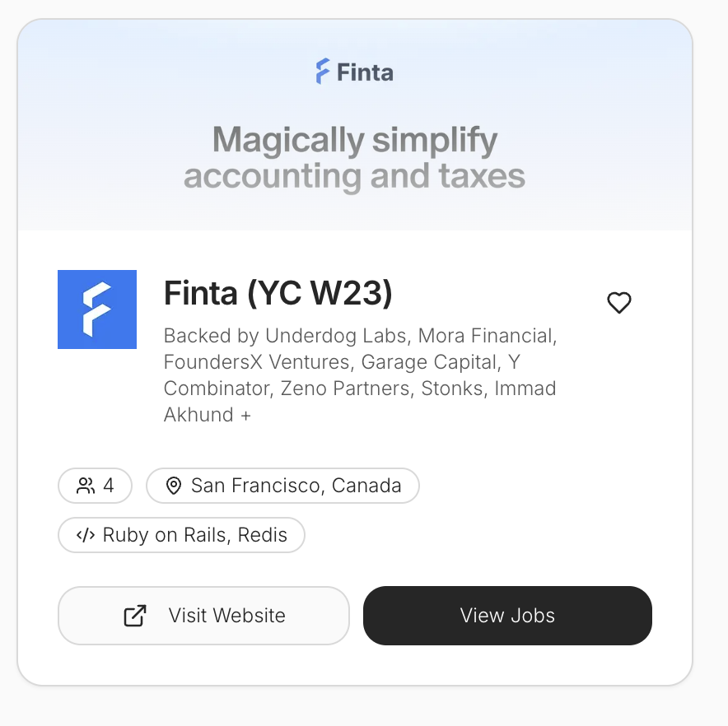Expand details on the San Francisco, Canada chip
The height and width of the screenshot is (726, 728).
pyautogui.click(x=282, y=486)
